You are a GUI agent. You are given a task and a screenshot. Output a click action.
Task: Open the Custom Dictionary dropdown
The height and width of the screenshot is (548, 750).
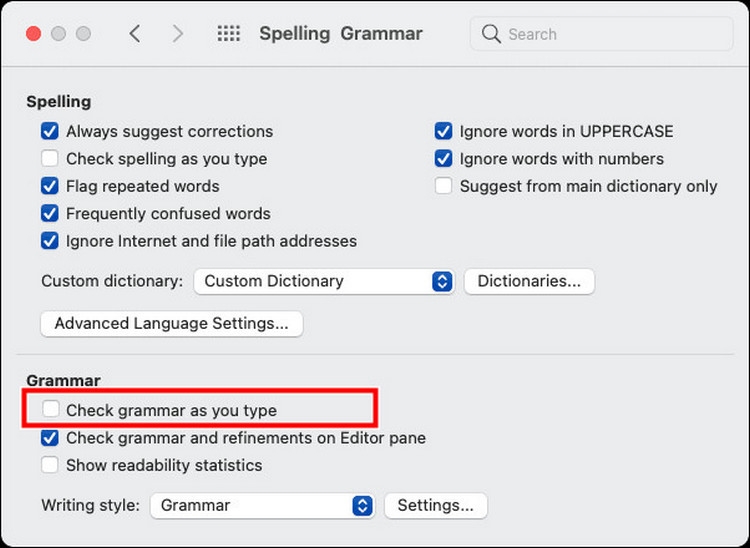pos(324,281)
